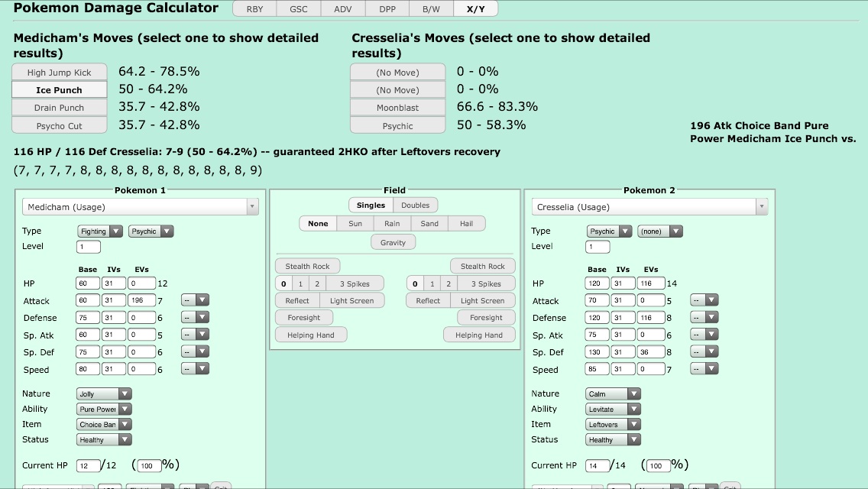868x489 pixels.
Task: Toggle Reflect on Medicham's side
Action: tap(297, 300)
